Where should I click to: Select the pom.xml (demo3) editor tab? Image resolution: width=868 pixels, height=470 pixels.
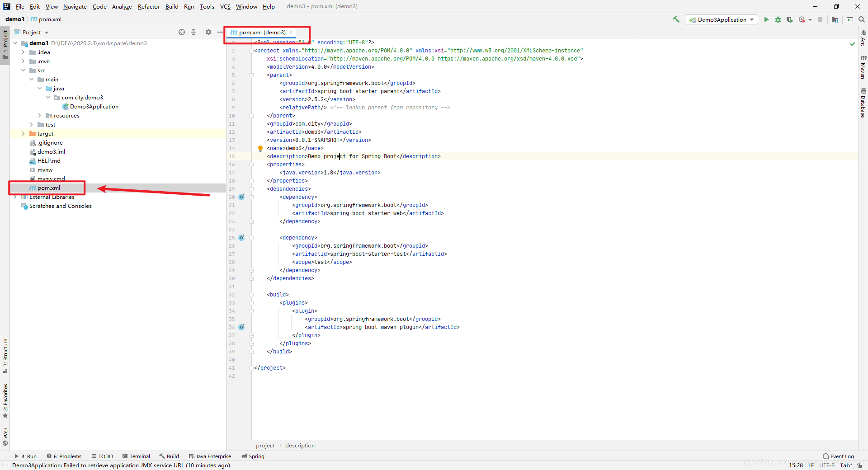pyautogui.click(x=262, y=32)
